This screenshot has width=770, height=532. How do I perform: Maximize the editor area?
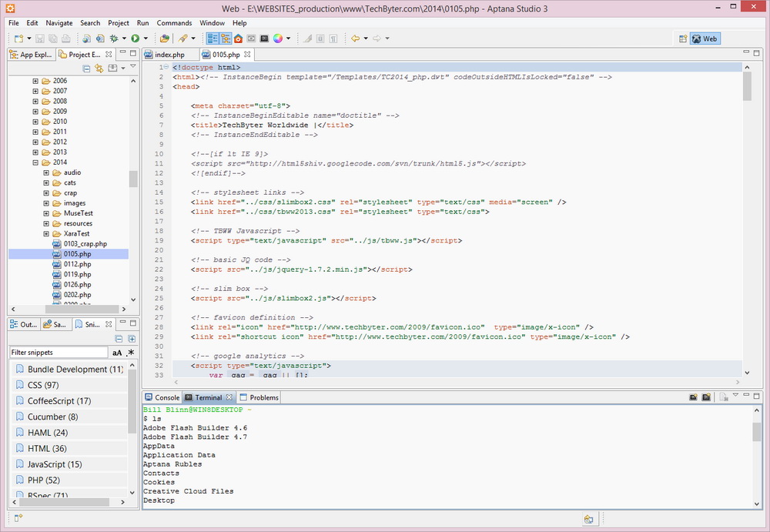757,52
